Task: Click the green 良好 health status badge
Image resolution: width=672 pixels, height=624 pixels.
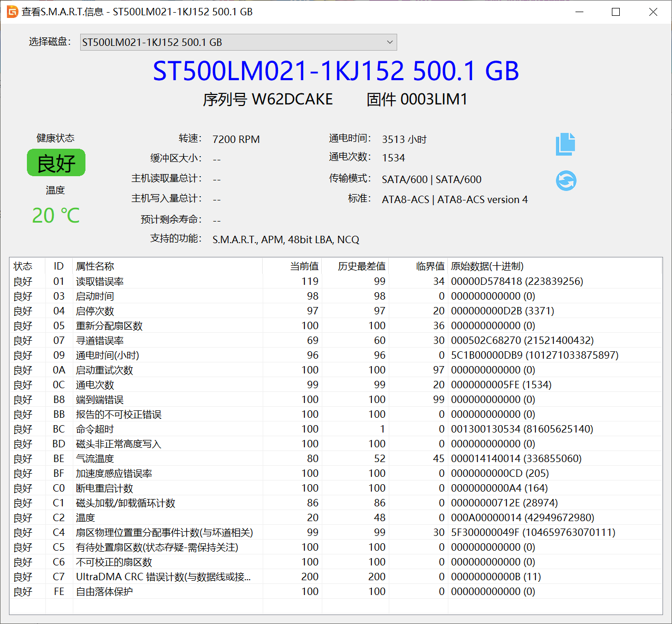Action: pyautogui.click(x=56, y=163)
